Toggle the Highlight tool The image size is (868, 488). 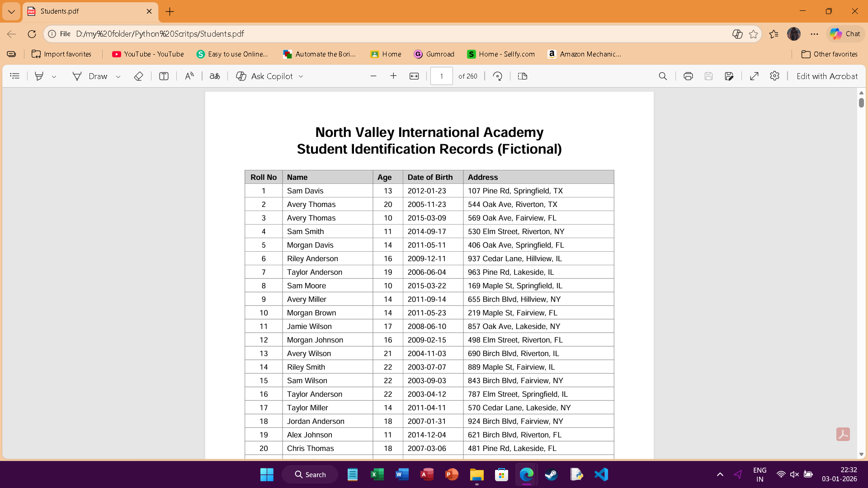(x=39, y=76)
